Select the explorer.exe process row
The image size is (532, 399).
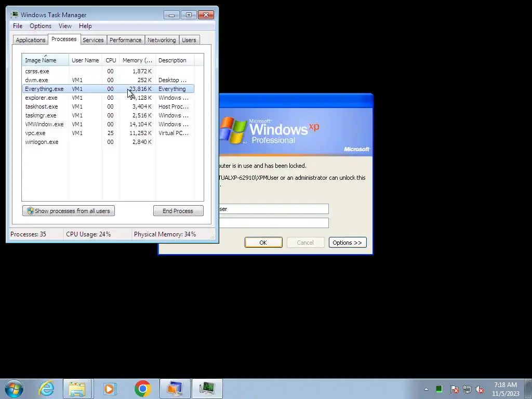[108, 98]
